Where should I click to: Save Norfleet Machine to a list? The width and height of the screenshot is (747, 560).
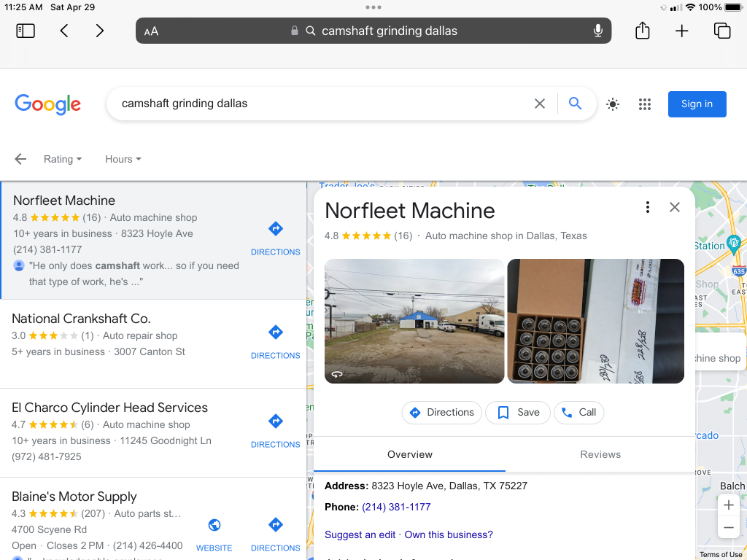tap(518, 412)
